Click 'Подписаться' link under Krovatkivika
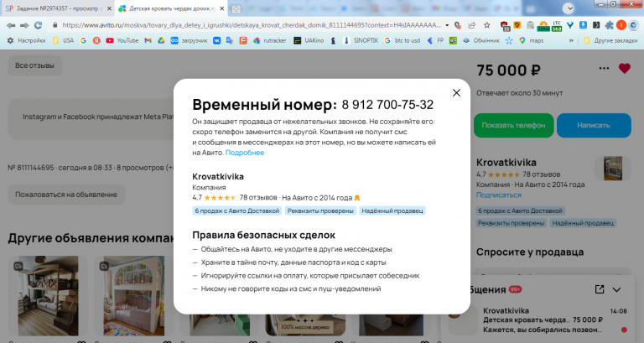This screenshot has height=343, width=644. (x=499, y=195)
